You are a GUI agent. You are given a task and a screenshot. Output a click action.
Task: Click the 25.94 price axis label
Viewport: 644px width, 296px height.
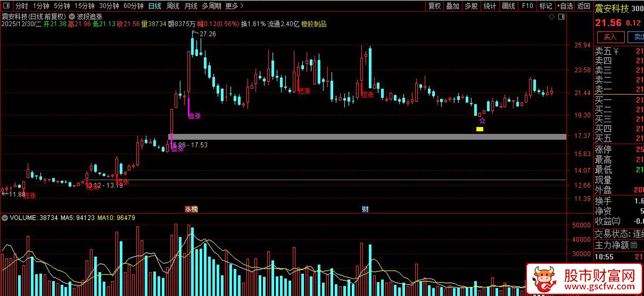[x=581, y=44]
